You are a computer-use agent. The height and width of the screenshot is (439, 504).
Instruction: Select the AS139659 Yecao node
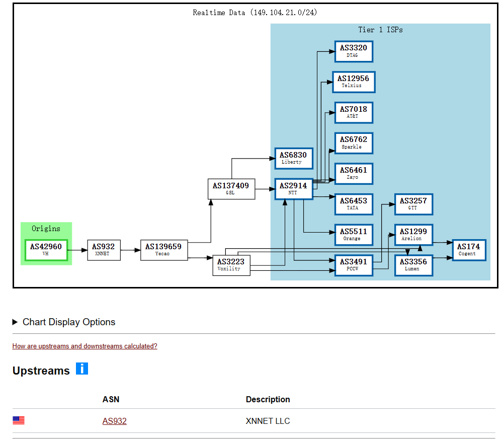pyautogui.click(x=164, y=250)
